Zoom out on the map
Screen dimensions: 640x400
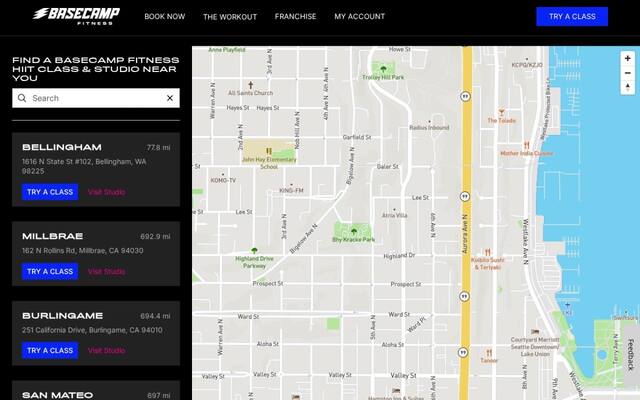click(627, 73)
